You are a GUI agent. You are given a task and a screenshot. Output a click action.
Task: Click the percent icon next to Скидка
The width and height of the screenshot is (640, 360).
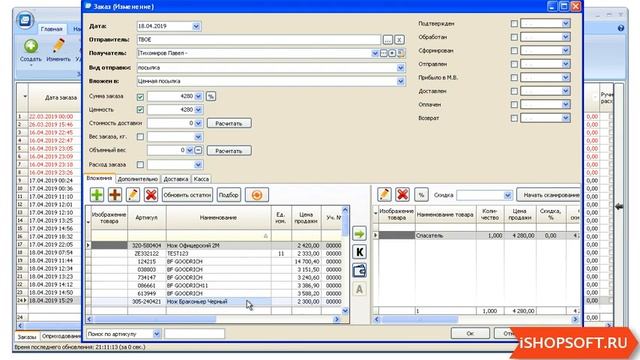[x=421, y=195]
